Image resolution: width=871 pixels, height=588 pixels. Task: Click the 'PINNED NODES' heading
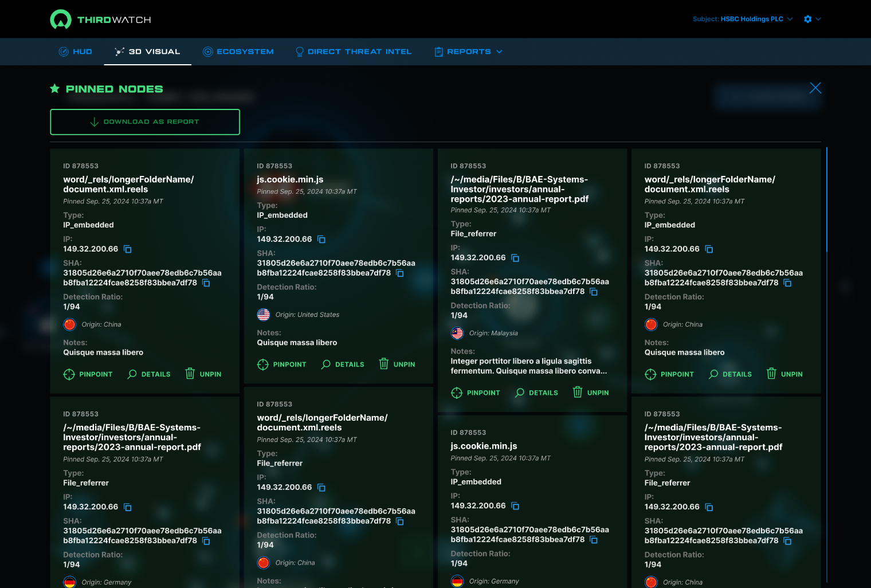click(115, 89)
